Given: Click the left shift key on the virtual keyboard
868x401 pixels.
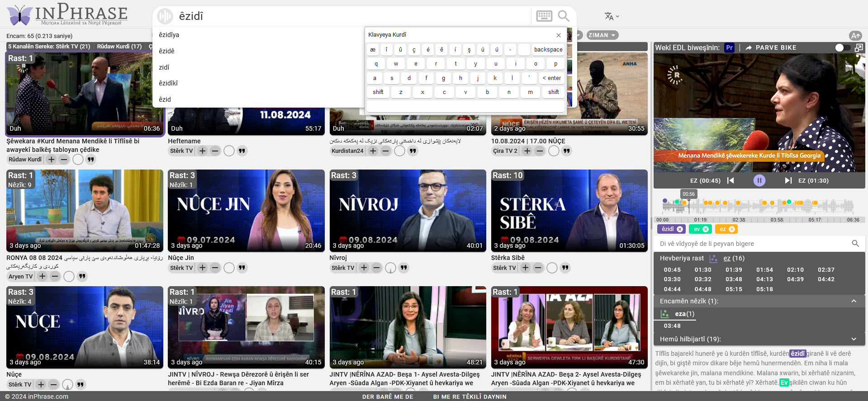Looking at the screenshot, I should [378, 92].
